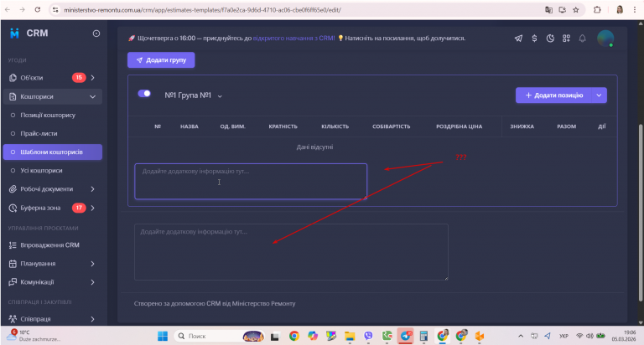644x345 pixels.
Task: Reload the page
Action: (38, 9)
